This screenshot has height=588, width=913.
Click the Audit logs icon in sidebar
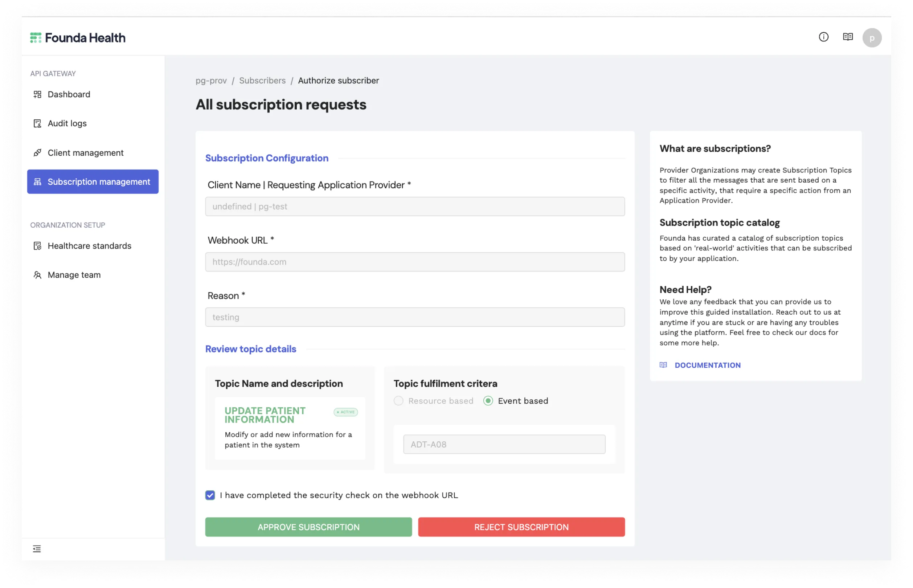37,123
